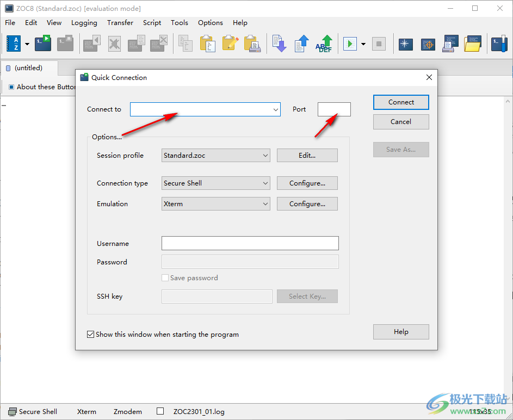513x420 pixels.
Task: Click the print clipboard icon
Action: [252, 44]
